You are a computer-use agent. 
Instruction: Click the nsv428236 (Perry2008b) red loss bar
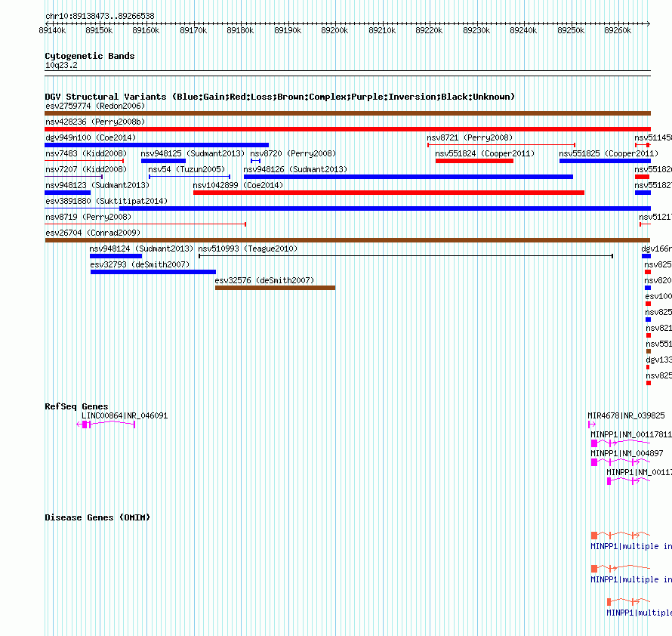(x=347, y=129)
